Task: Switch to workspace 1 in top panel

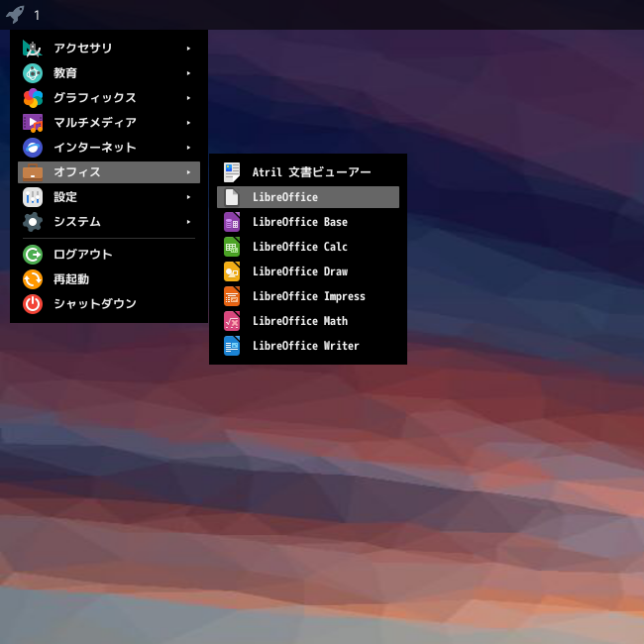Action: click(37, 15)
